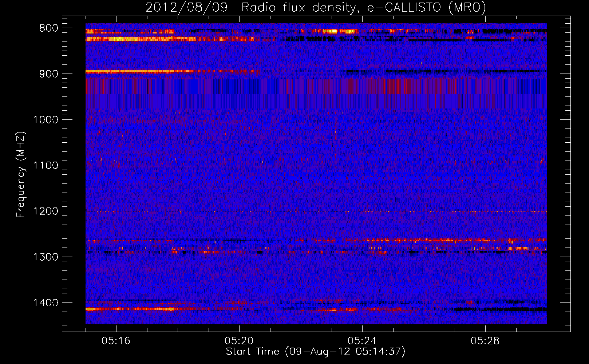Click the 1000 frequency tick label
The image size is (589, 364).
[x=46, y=120]
